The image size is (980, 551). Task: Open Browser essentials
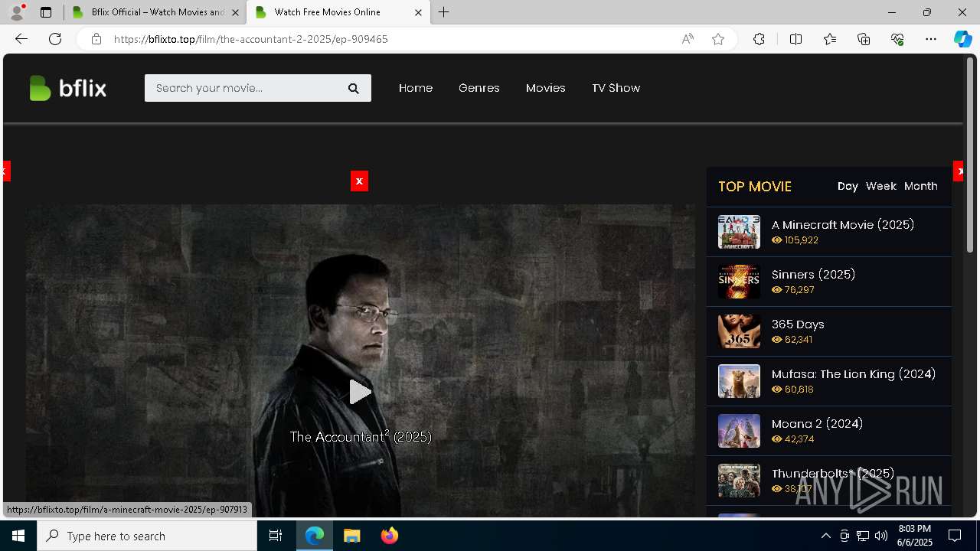click(x=897, y=39)
